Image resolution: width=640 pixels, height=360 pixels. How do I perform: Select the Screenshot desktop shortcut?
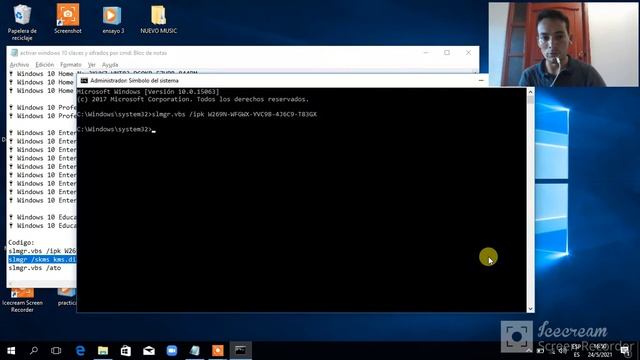[x=68, y=19]
